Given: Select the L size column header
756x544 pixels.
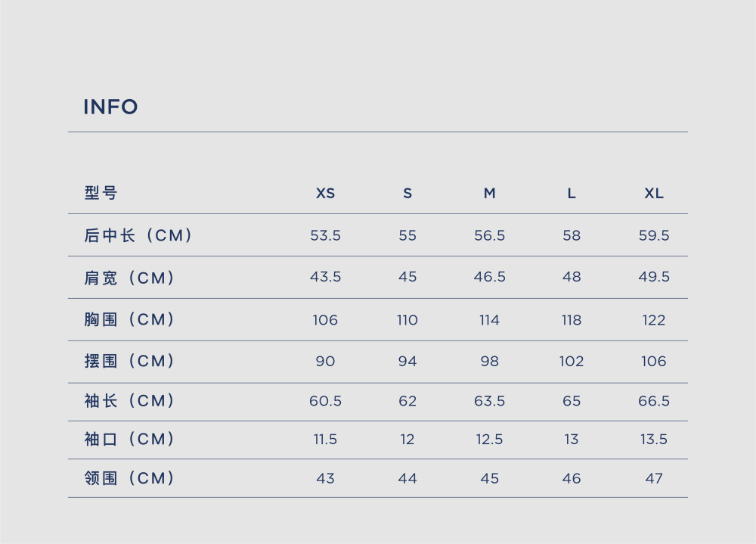Looking at the screenshot, I should click(x=572, y=193).
